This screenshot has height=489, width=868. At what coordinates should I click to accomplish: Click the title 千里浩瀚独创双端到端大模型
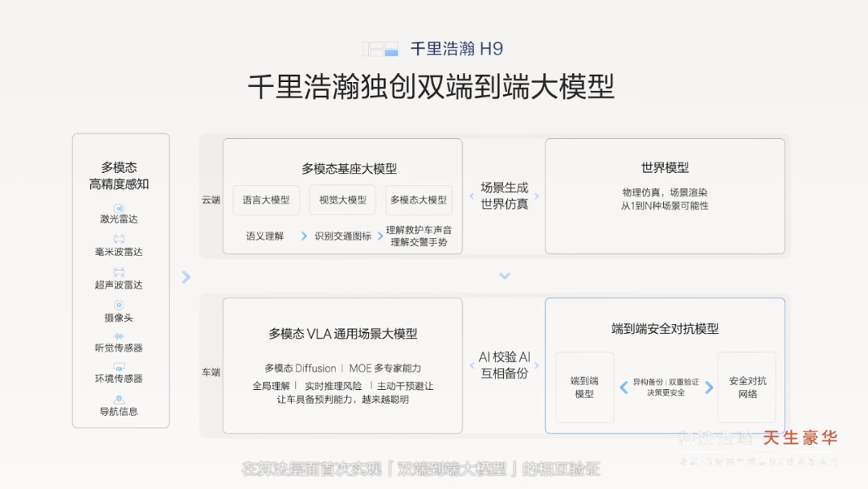(432, 86)
